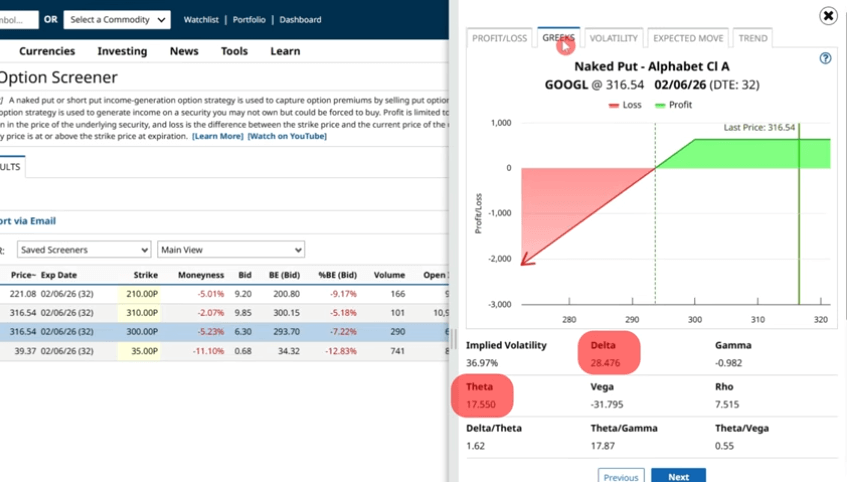Switch to the Profit/Loss tab
The height and width of the screenshot is (482, 850).
tap(499, 39)
